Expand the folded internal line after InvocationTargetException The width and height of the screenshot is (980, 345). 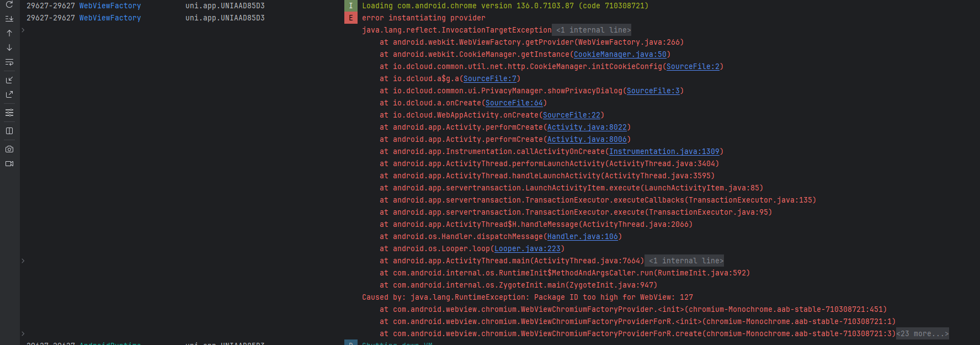pos(592,30)
